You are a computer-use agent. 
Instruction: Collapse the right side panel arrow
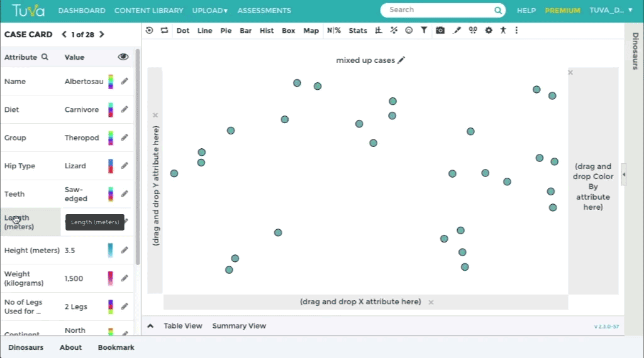(x=624, y=175)
